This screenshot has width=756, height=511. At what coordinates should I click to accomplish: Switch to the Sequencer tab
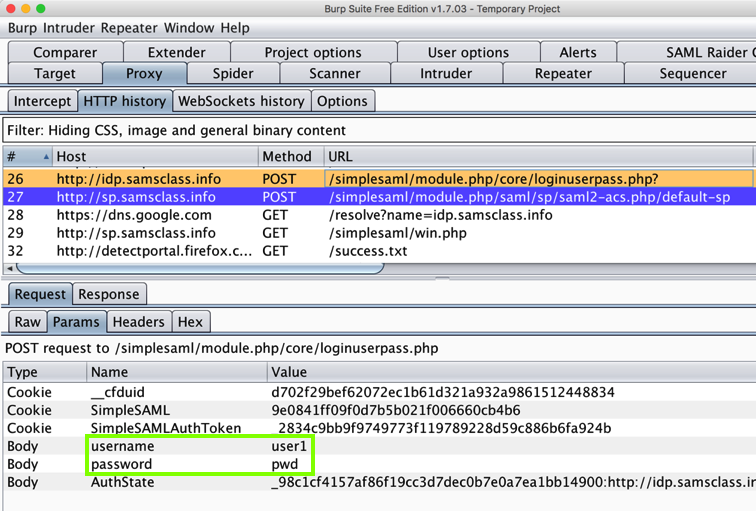coord(692,73)
